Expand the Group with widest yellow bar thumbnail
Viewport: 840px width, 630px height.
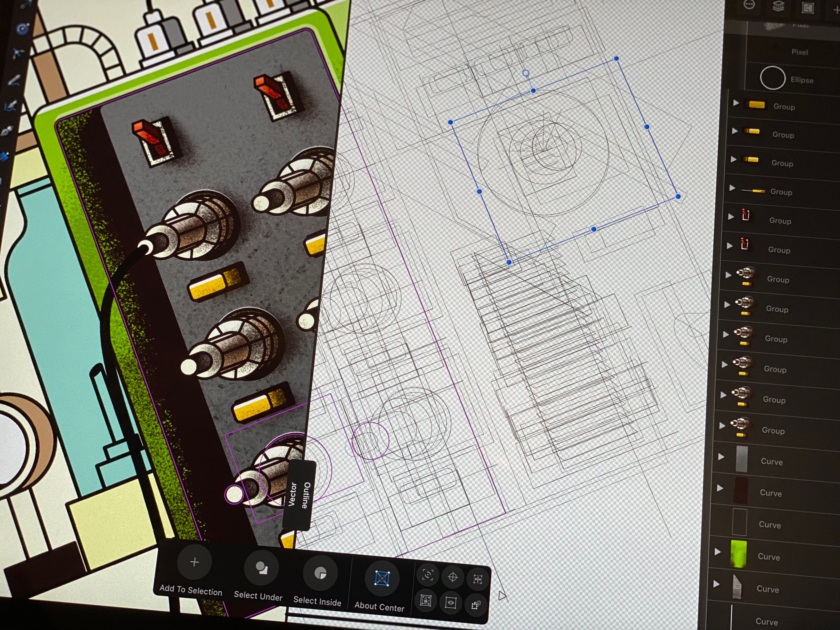[x=736, y=102]
